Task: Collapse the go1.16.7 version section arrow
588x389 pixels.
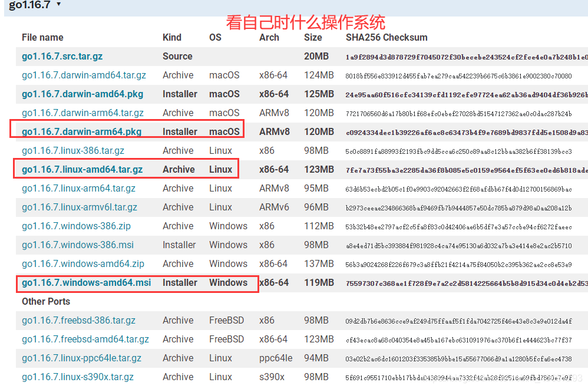Action: (58, 4)
